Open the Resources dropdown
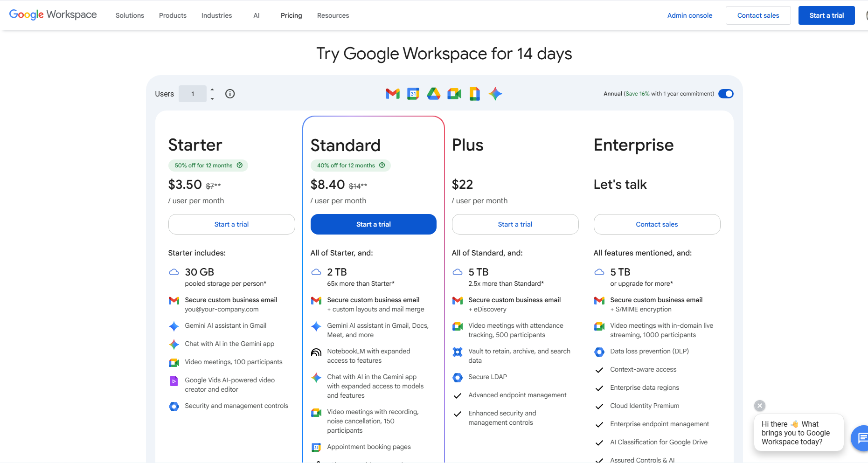Image resolution: width=868 pixels, height=463 pixels. point(333,15)
